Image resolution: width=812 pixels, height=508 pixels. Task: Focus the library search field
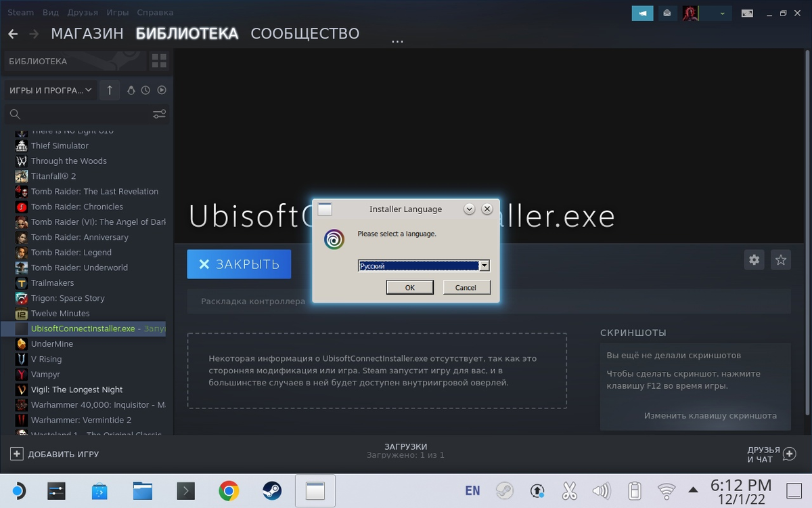(78, 114)
